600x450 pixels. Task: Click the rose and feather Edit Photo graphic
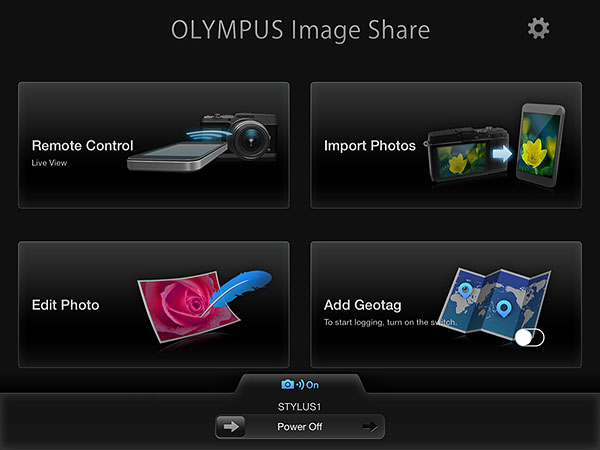click(205, 306)
